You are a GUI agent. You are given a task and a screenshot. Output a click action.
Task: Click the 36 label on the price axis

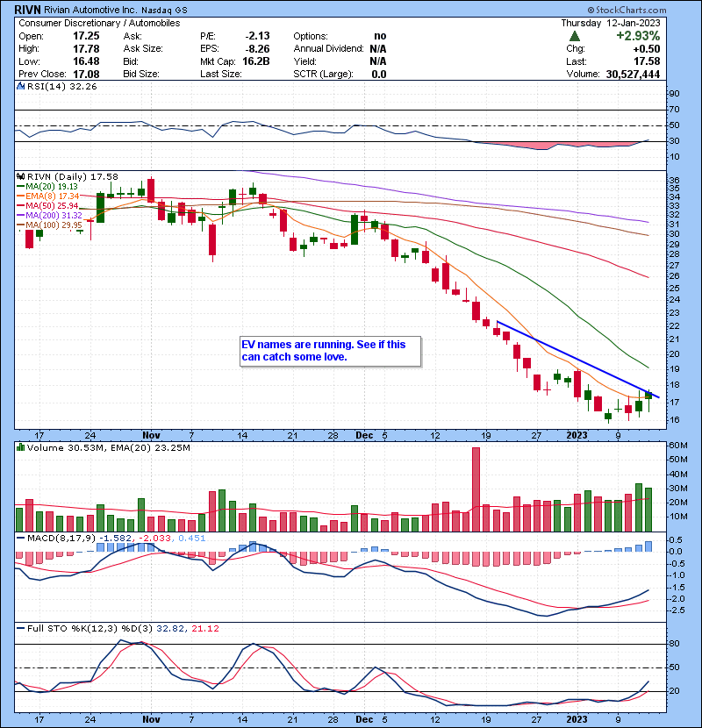pos(674,180)
